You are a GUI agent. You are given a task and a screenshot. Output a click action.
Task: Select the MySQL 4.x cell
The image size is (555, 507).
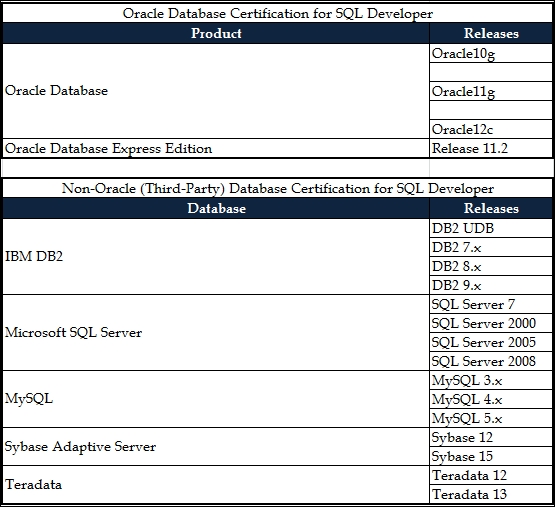click(491, 399)
